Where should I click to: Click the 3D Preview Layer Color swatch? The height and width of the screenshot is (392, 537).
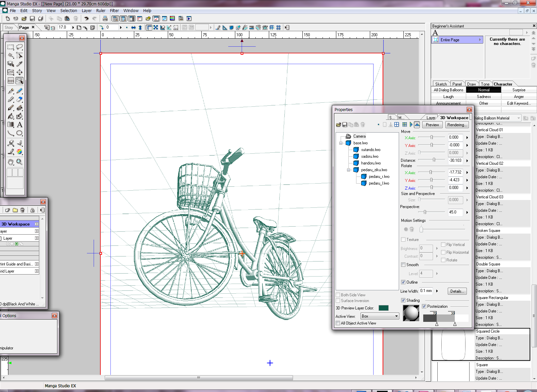pos(383,308)
